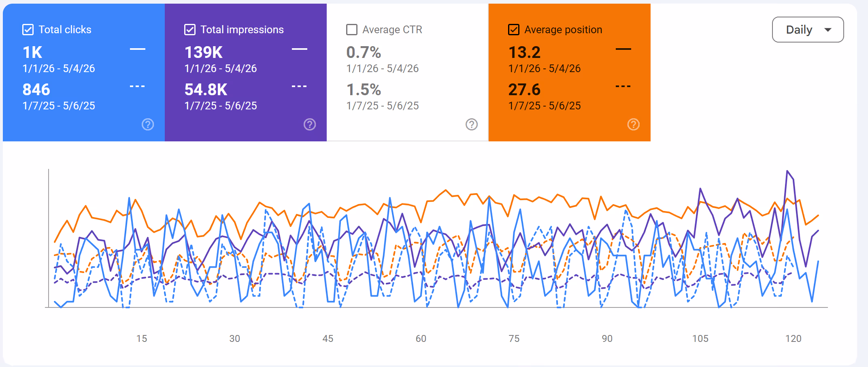This screenshot has width=868, height=367.
Task: Click the chart x-axis label 90
Action: [x=607, y=339]
